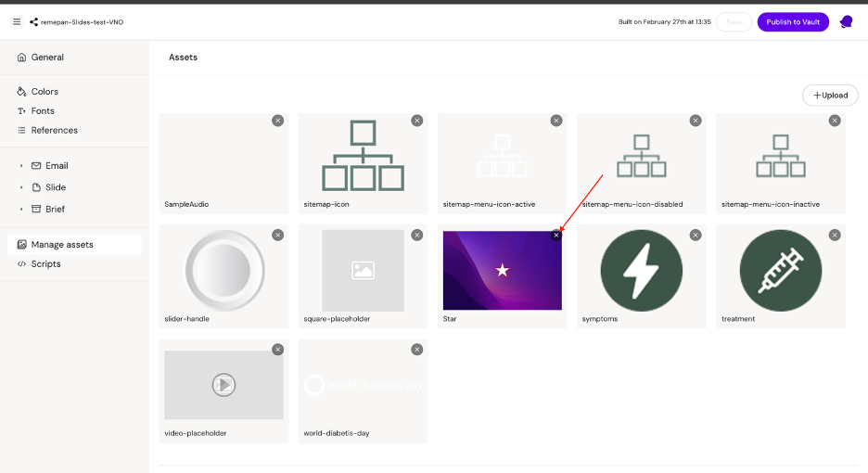
Task: Click the share icon beside project name
Action: click(33, 22)
